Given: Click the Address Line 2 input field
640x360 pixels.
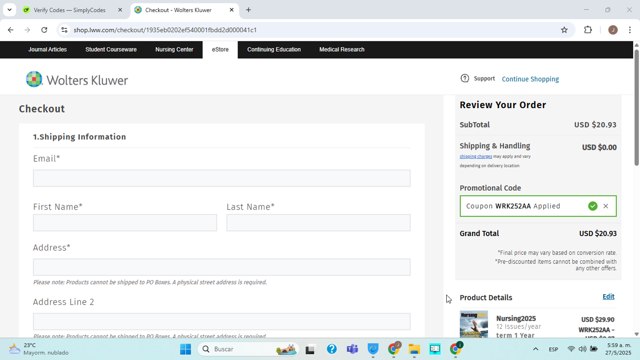Looking at the screenshot, I should 222,322.
